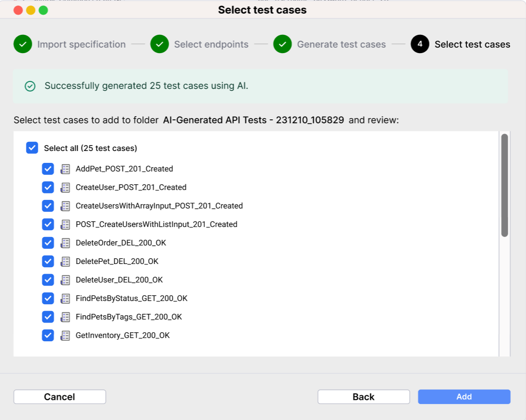Click the test case icon beside DeletePet_DEL_200_OK
Image resolution: width=526 pixels, height=420 pixels.
[x=65, y=261]
